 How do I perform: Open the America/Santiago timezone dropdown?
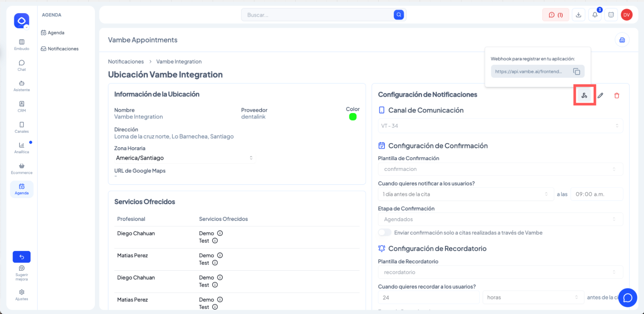[x=184, y=158]
